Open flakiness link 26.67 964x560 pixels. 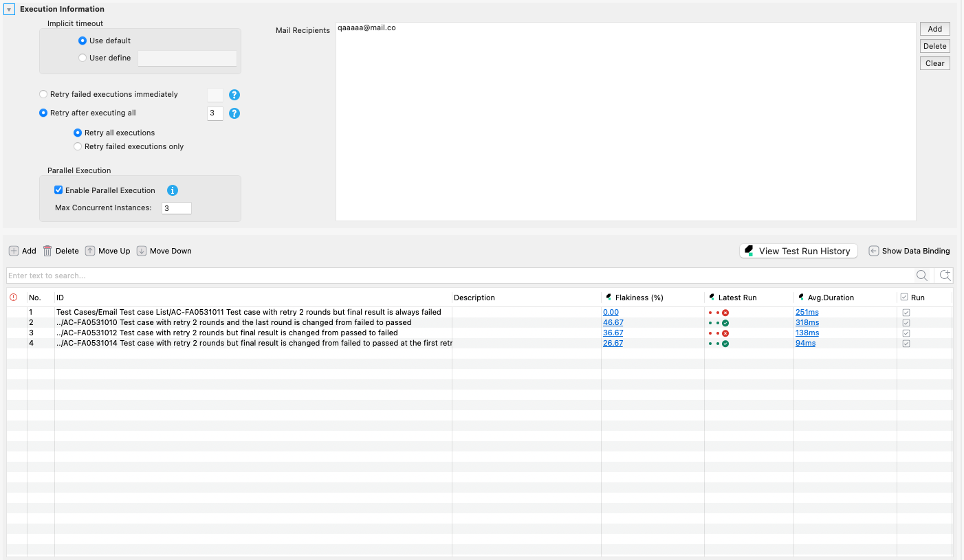613,343
